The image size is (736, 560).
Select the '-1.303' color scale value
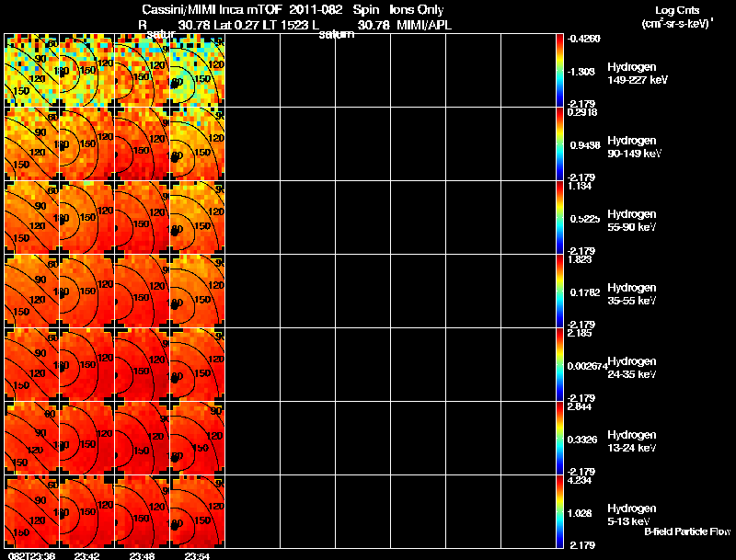581,72
